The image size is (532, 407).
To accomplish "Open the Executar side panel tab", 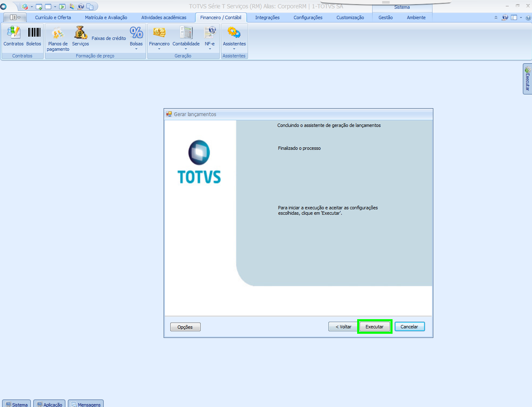I will tap(527, 79).
